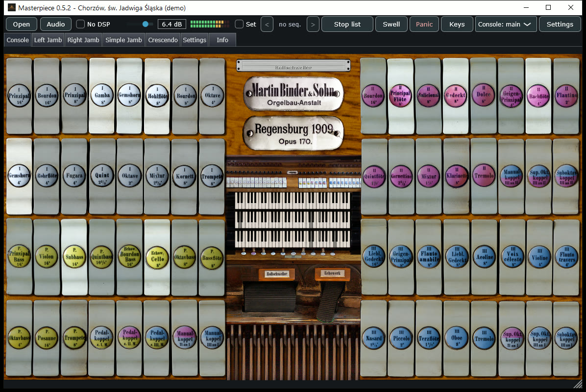This screenshot has width=586, height=392.
Task: Engage the Violon 16' pedal stop
Action: 47,257
